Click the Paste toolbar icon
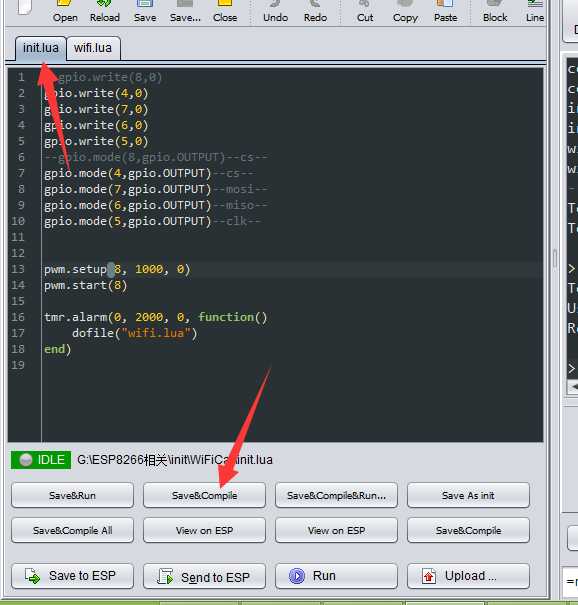This screenshot has height=605, width=578. [445, 12]
